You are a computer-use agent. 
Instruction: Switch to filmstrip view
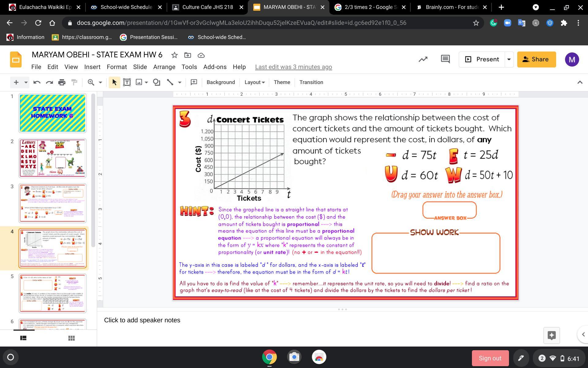click(23, 338)
